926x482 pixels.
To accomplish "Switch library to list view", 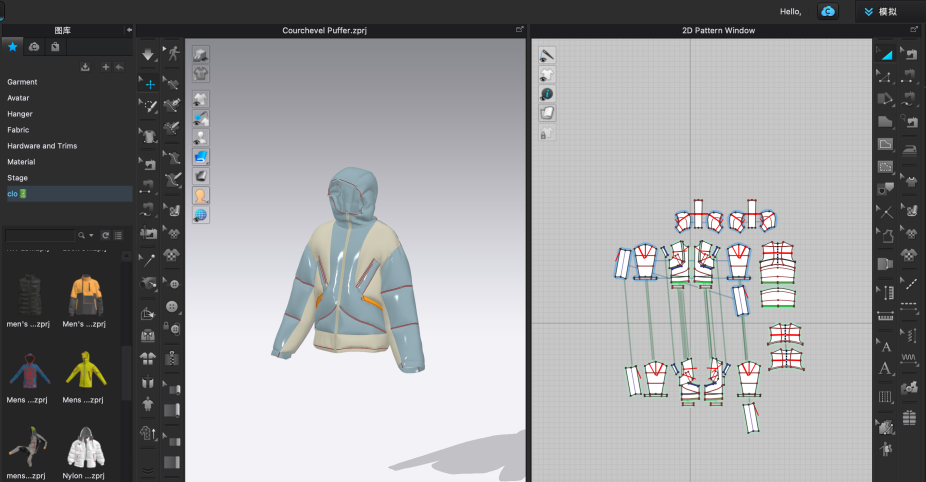I will tap(118, 236).
